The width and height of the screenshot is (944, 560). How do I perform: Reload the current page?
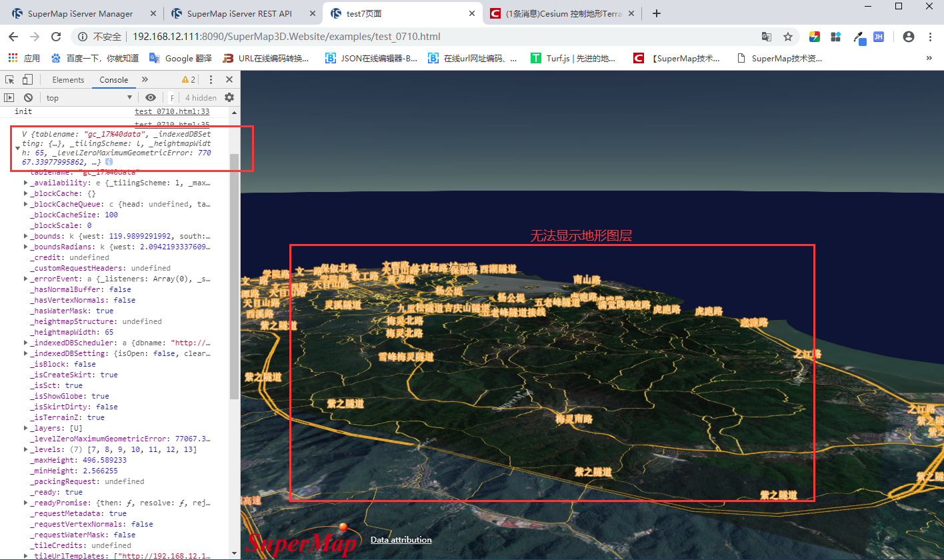(x=57, y=37)
